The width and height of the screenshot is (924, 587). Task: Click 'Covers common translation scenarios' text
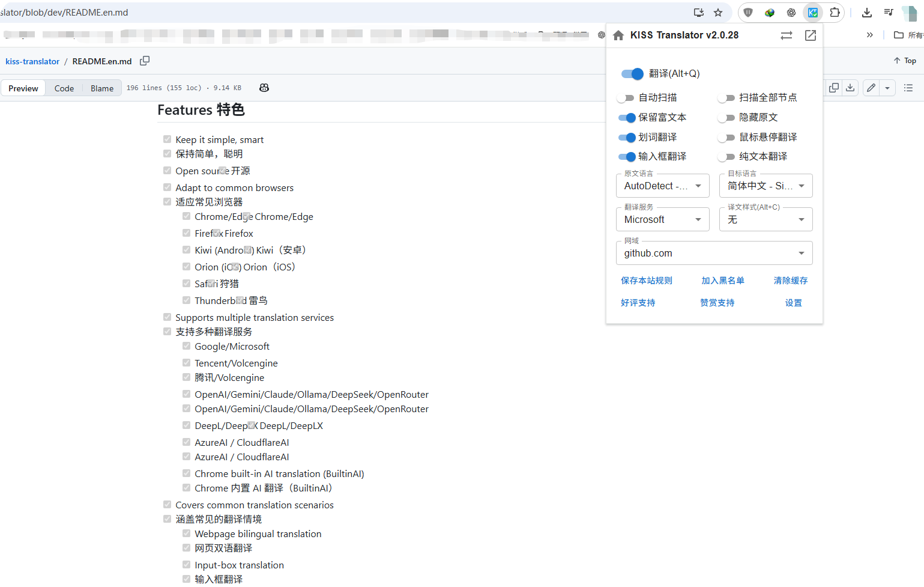pos(255,505)
